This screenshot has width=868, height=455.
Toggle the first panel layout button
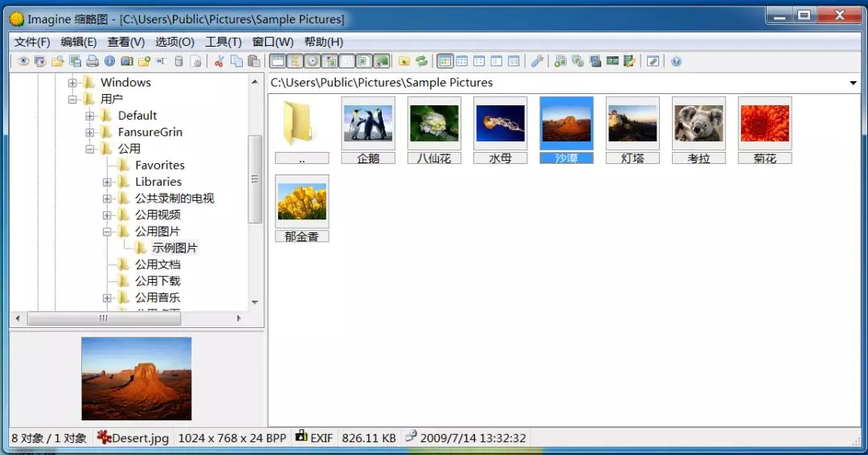coord(278,61)
